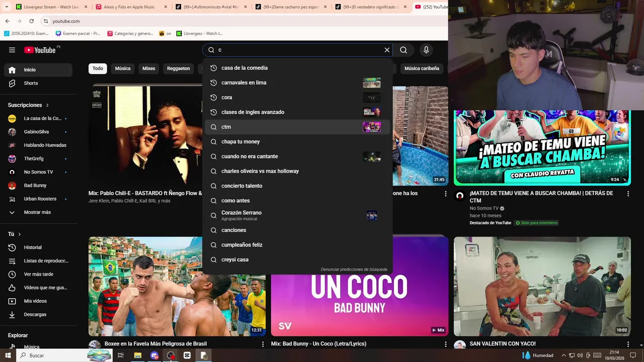
Task: Click the magnifier search button right of search box
Action: point(404,50)
